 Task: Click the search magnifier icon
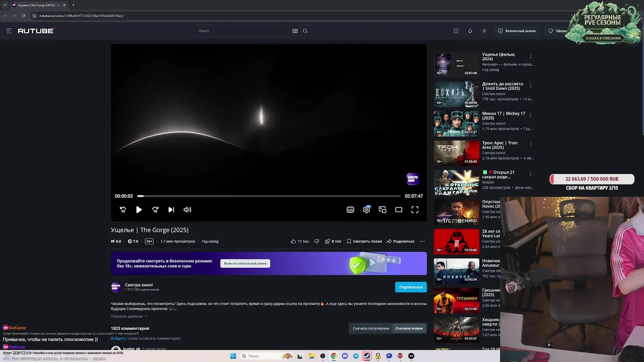point(305,31)
